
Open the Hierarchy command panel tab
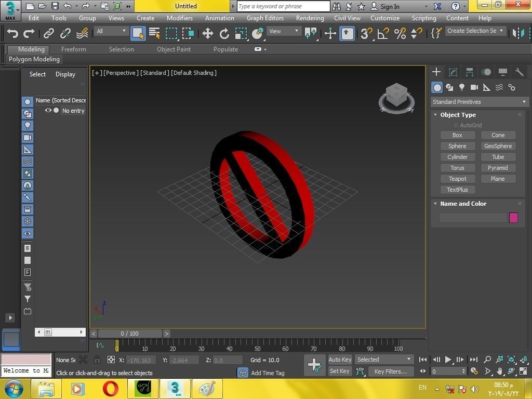470,72
